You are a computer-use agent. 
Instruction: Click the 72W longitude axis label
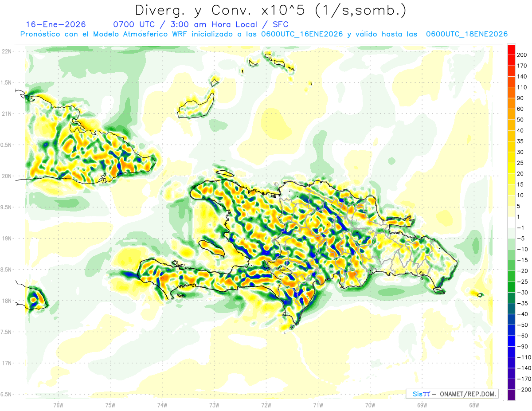[266, 404]
